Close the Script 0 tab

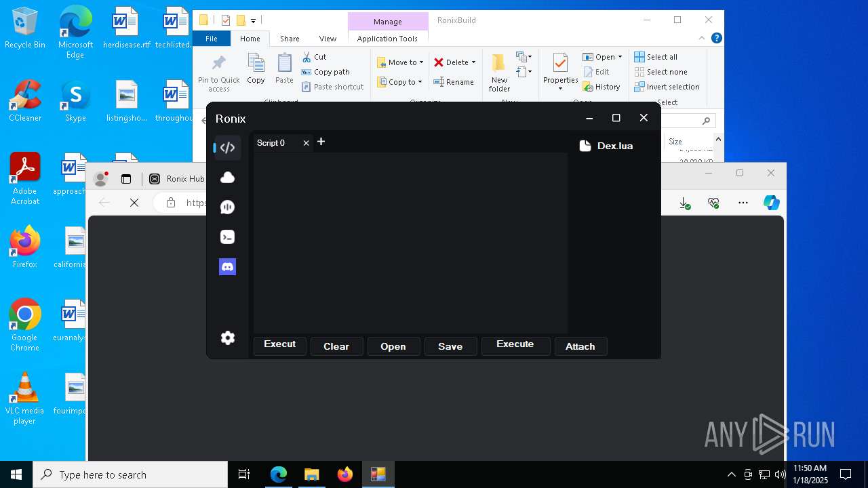click(306, 143)
